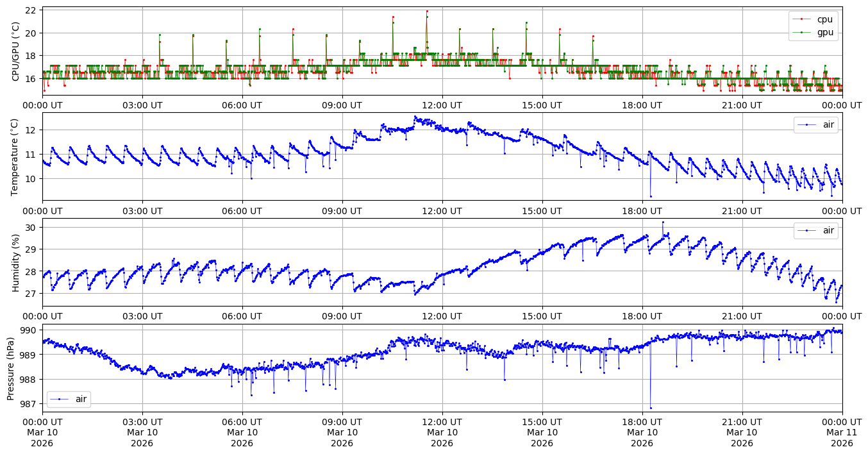Click the gpu legend entry label
868x454 pixels.
point(824,32)
